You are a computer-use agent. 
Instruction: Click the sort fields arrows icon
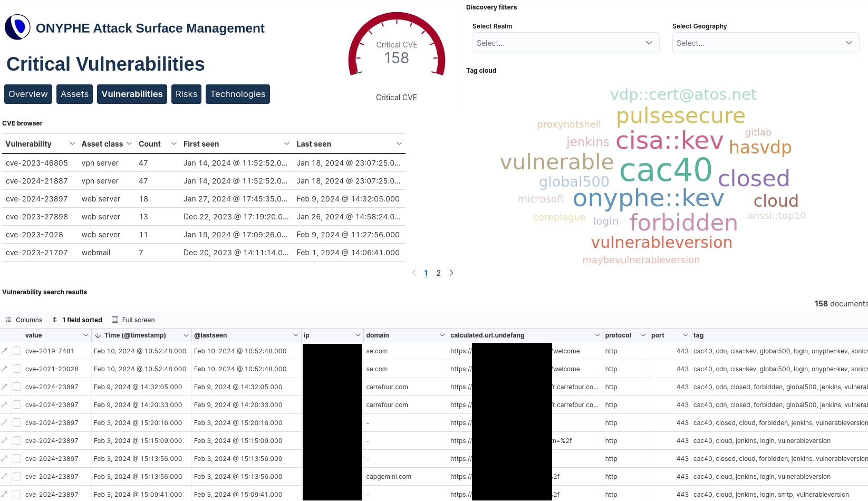tap(55, 320)
